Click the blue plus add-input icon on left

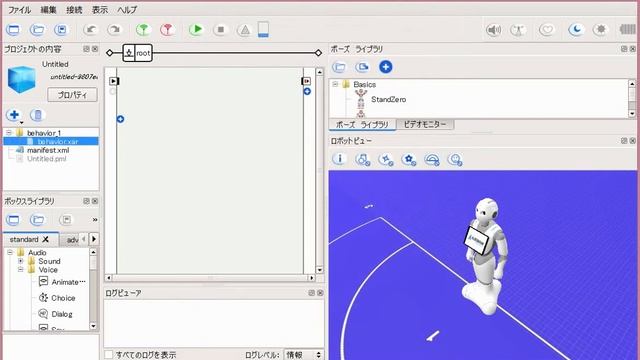[120, 119]
